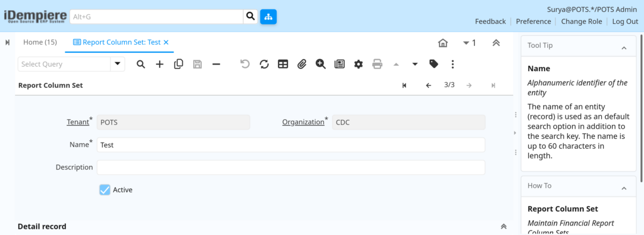This screenshot has width=644, height=235.
Task: Open the Select Query dropdown arrow
Action: [118, 64]
